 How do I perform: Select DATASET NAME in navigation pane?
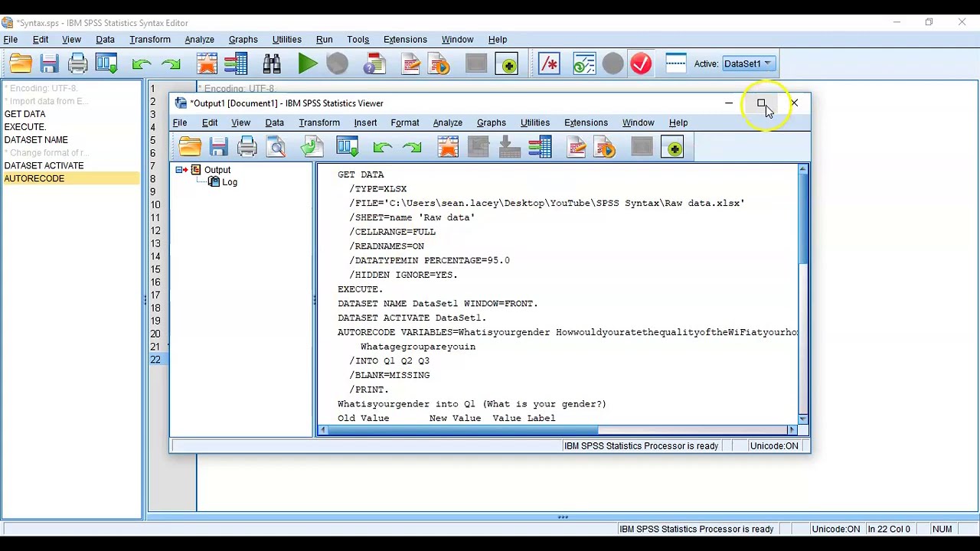pos(36,140)
